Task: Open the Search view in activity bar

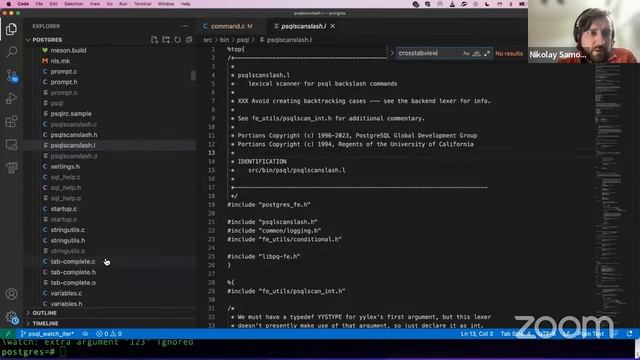Action: (x=11, y=52)
